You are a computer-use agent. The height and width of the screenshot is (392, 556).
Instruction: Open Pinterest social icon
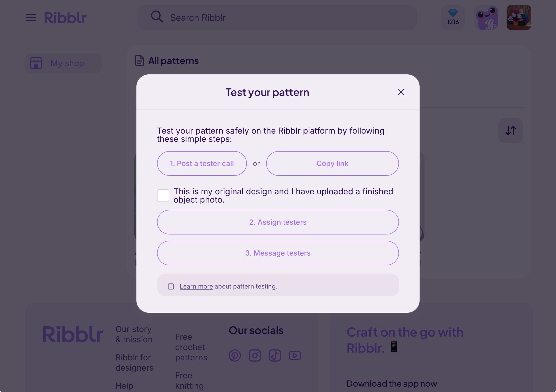click(x=235, y=355)
